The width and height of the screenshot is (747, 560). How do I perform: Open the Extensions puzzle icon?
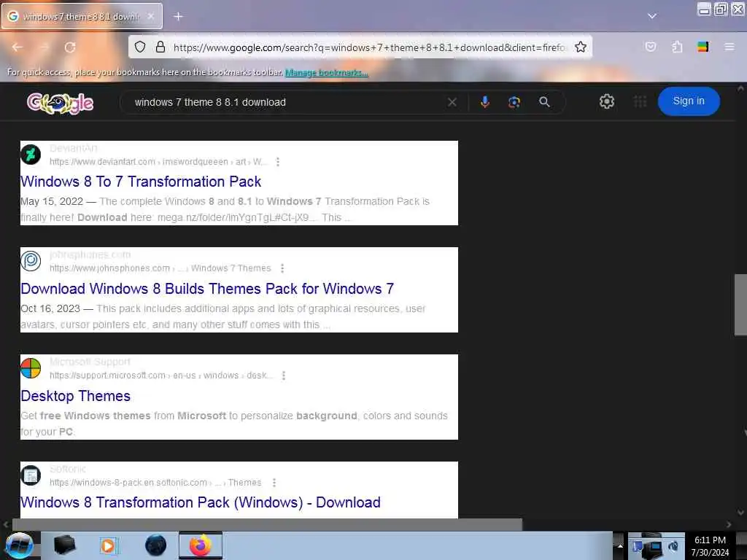[x=677, y=47]
